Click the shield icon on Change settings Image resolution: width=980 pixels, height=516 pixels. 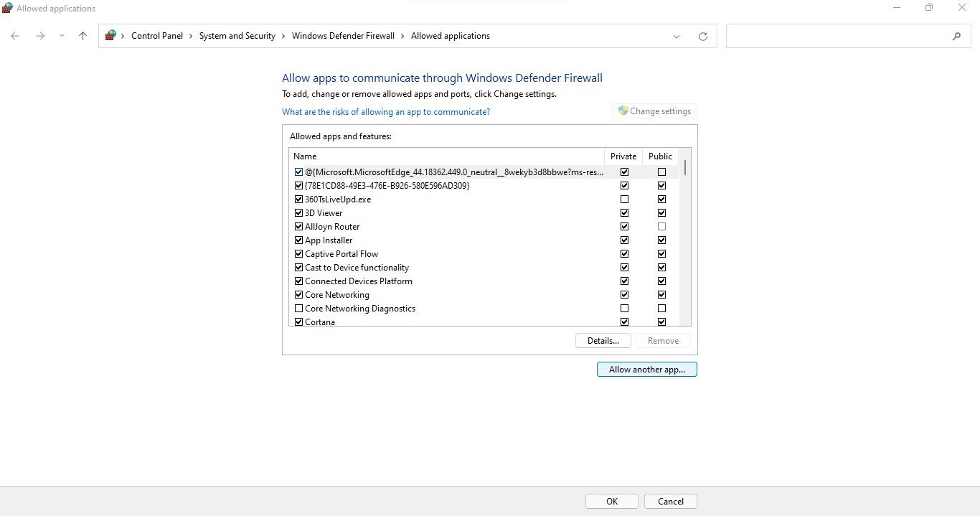tap(623, 111)
